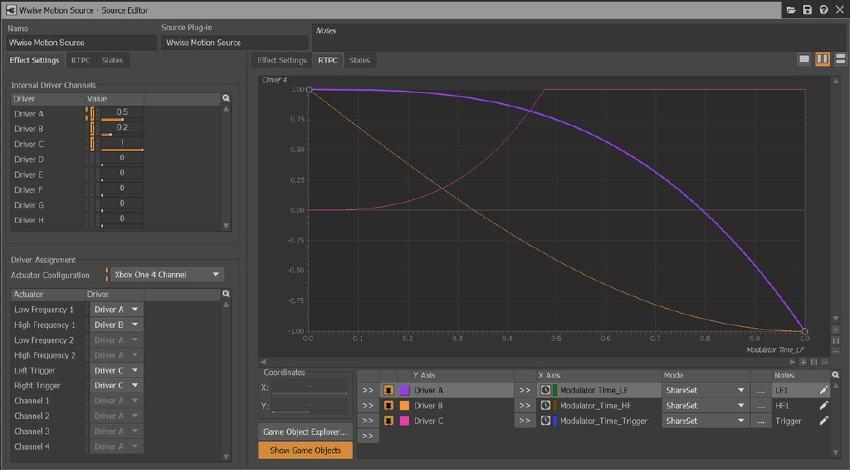Click the edit pencil icon for LF1 note

click(x=824, y=390)
